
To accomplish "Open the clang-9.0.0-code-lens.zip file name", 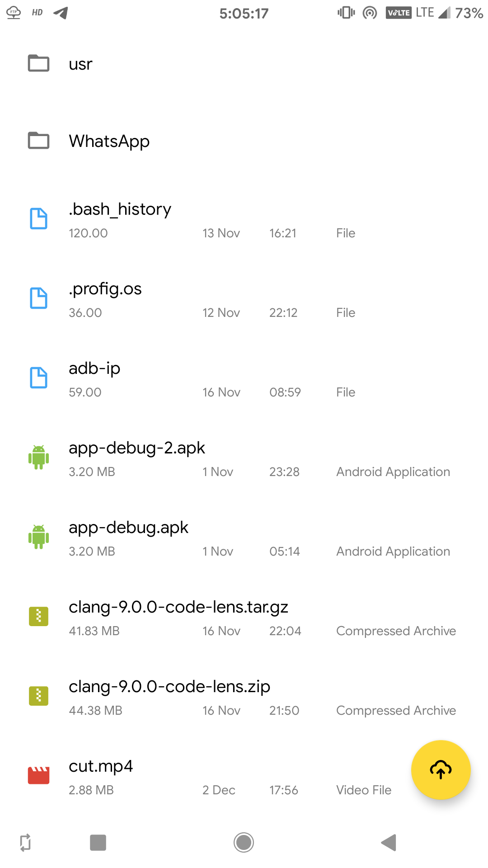I will (169, 687).
